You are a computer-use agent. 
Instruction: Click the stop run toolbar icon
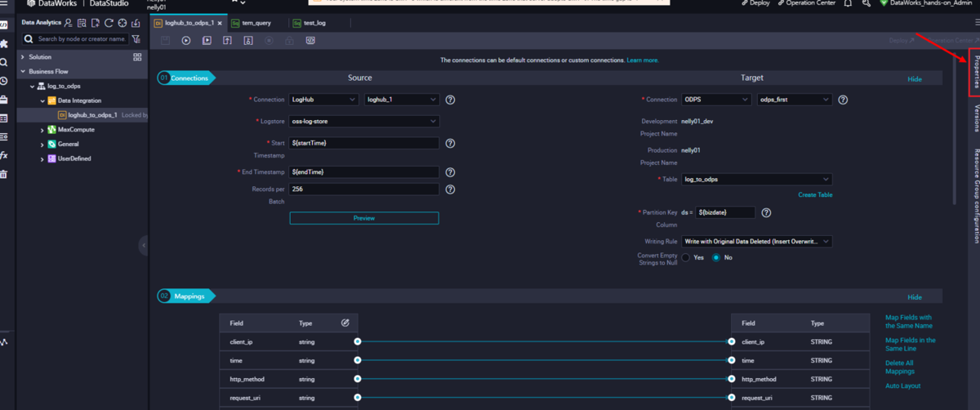pyautogui.click(x=269, y=40)
